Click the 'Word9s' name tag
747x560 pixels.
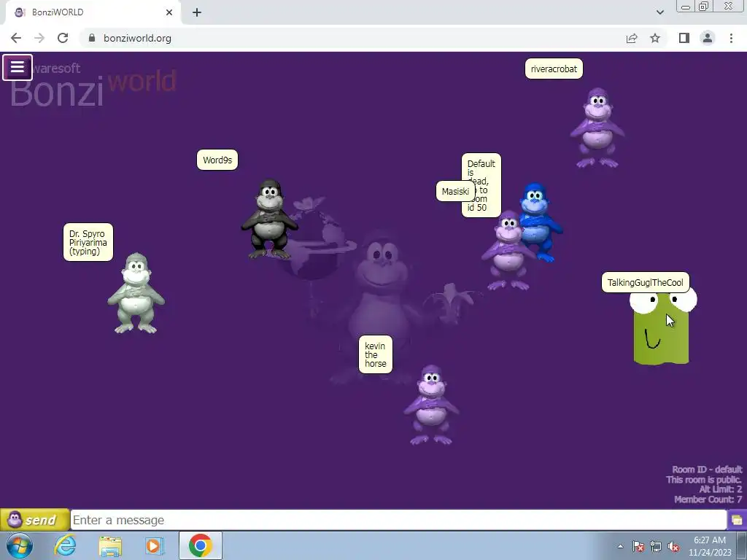pos(217,160)
